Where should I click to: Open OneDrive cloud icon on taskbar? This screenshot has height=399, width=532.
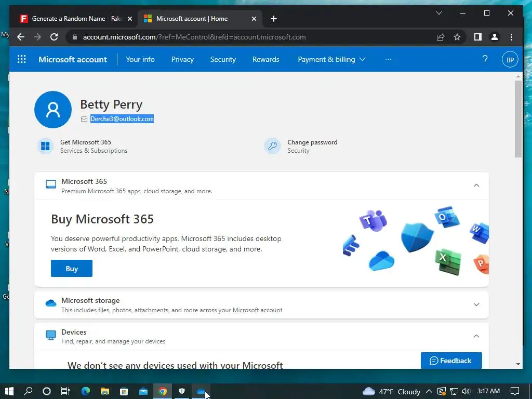click(201, 391)
